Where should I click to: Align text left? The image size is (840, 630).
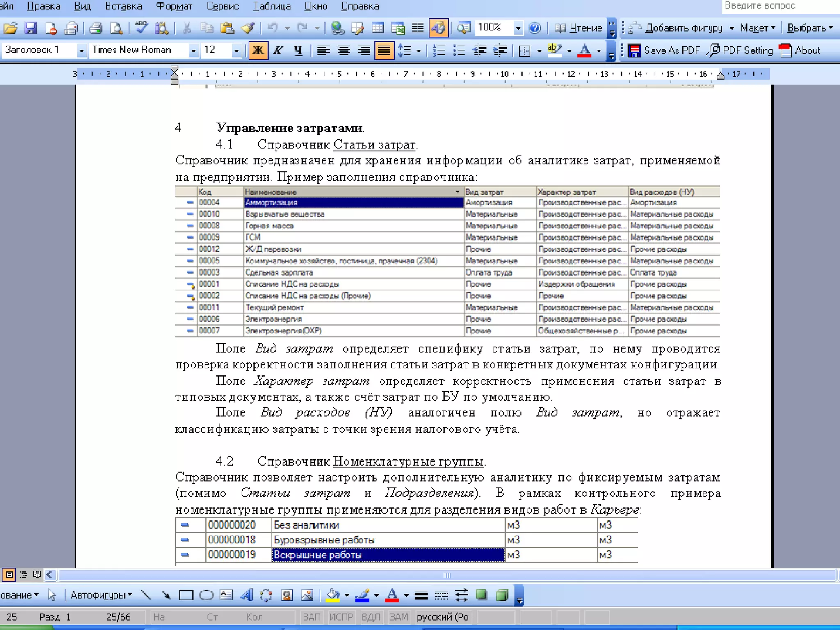point(323,50)
